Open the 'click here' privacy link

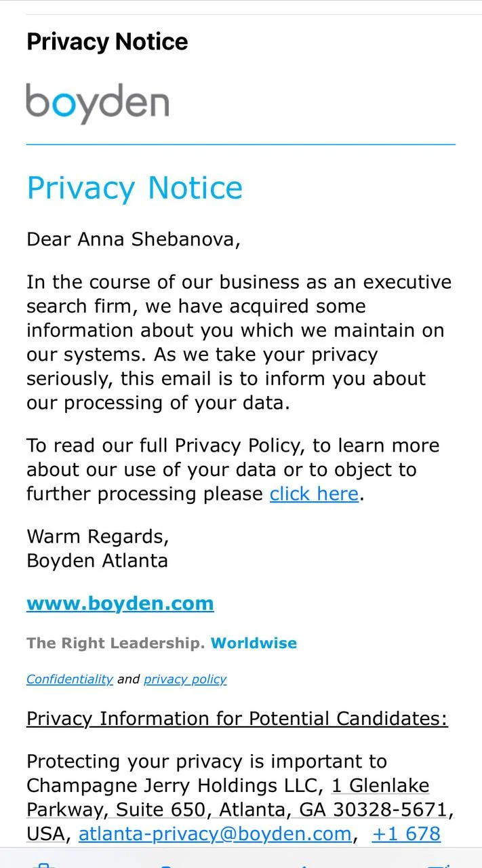click(x=314, y=494)
